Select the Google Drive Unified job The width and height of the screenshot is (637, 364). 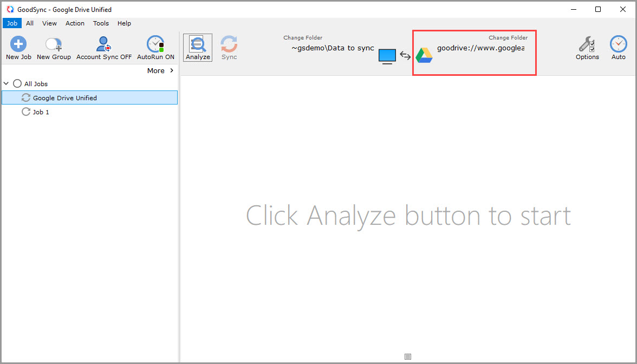tap(90, 98)
